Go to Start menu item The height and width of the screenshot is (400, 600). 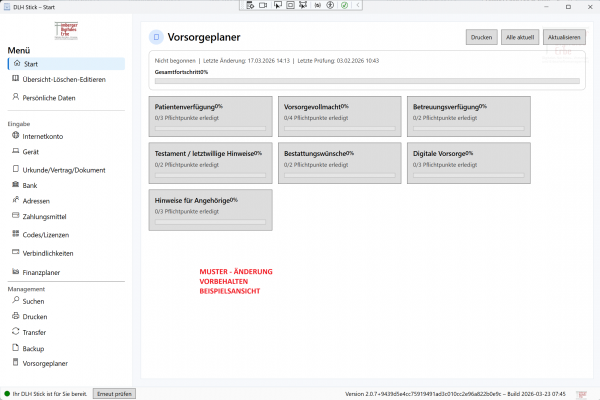(30, 64)
